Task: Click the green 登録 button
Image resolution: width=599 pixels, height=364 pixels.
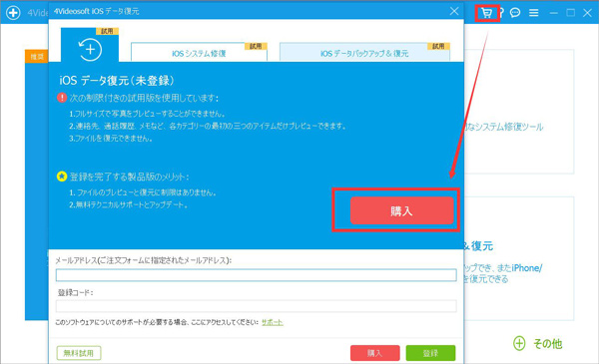Action: click(x=430, y=353)
